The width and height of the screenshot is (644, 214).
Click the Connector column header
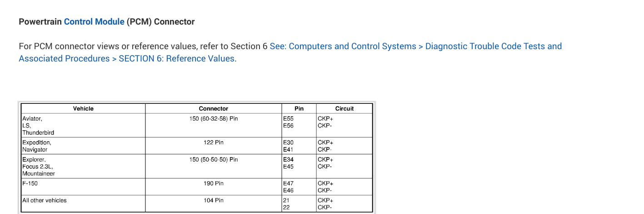point(214,108)
